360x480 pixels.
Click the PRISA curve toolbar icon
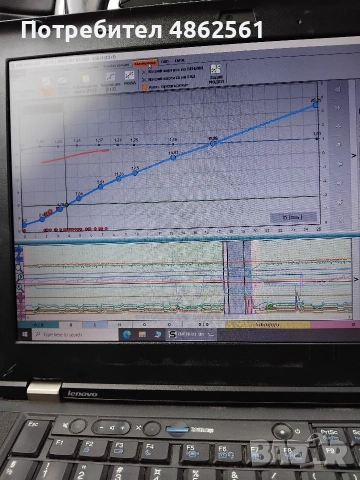point(129,79)
